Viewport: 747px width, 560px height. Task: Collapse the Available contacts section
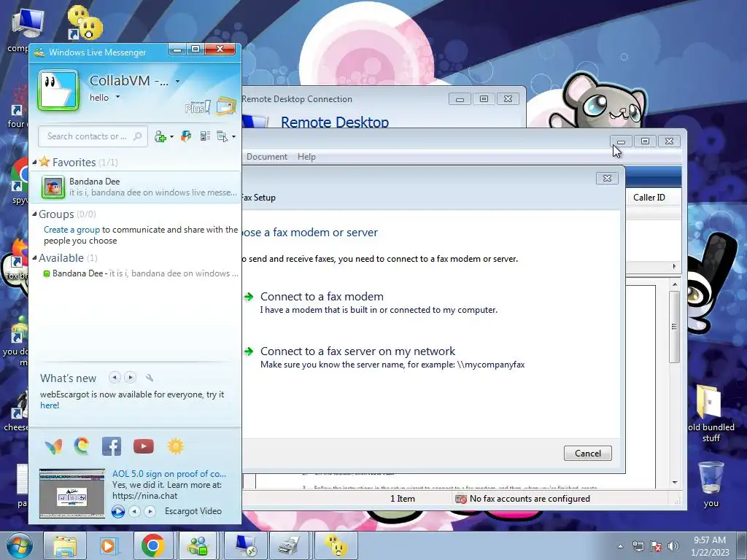(x=34, y=257)
